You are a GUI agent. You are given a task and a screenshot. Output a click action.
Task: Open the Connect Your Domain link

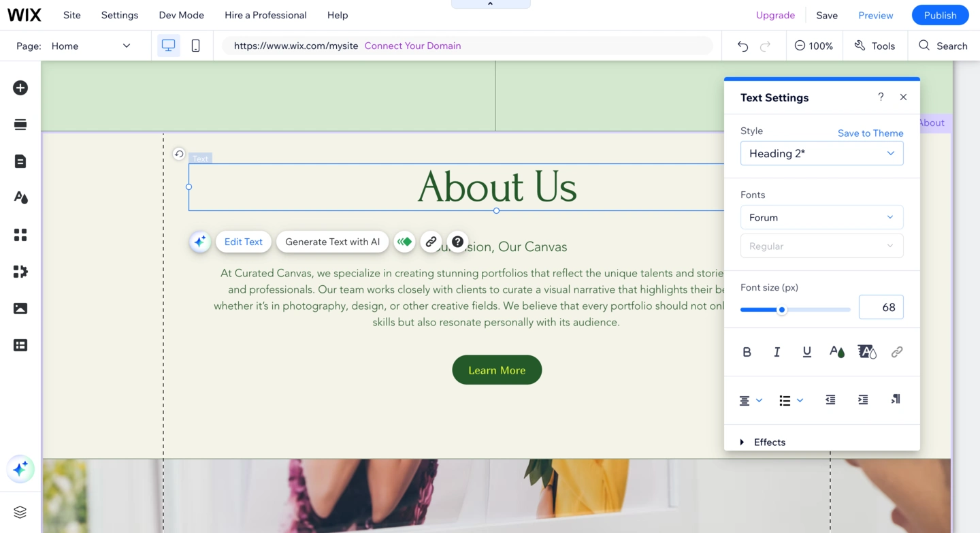point(412,46)
